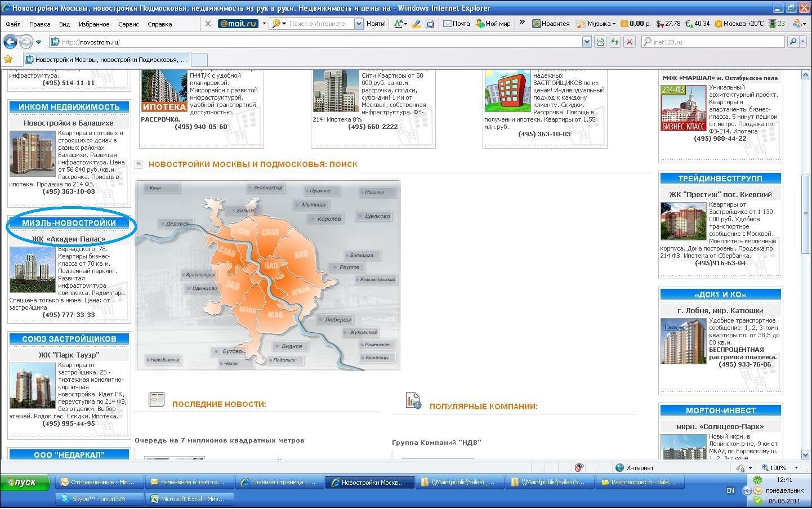The width and height of the screenshot is (812, 509).
Task: Open the Сервис menu
Action: click(x=128, y=24)
